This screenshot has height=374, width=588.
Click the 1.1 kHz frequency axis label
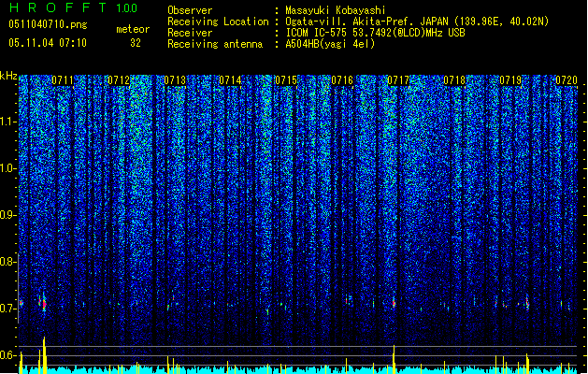7,122
